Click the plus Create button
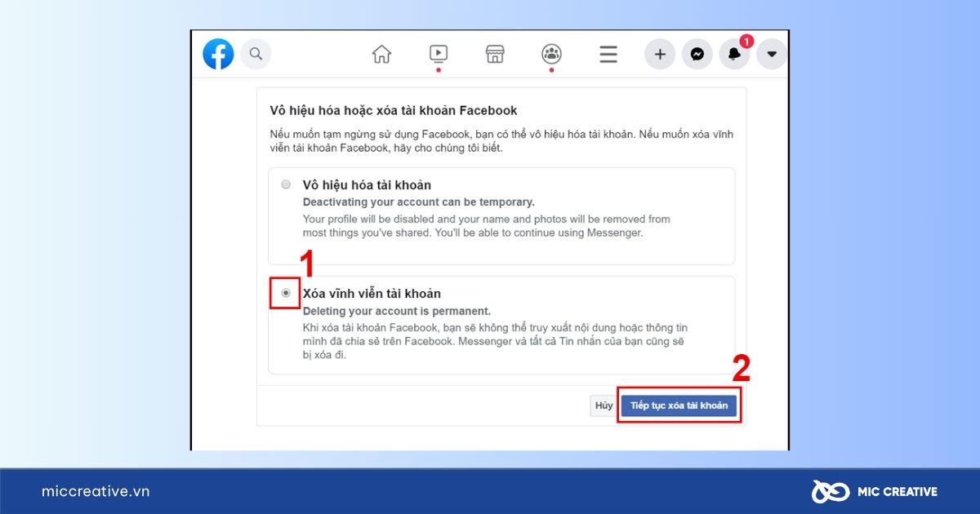 coord(660,55)
